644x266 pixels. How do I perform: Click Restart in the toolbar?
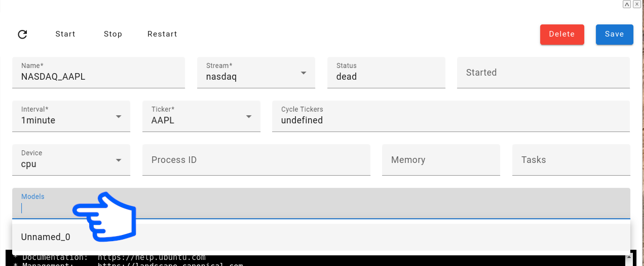(x=162, y=34)
